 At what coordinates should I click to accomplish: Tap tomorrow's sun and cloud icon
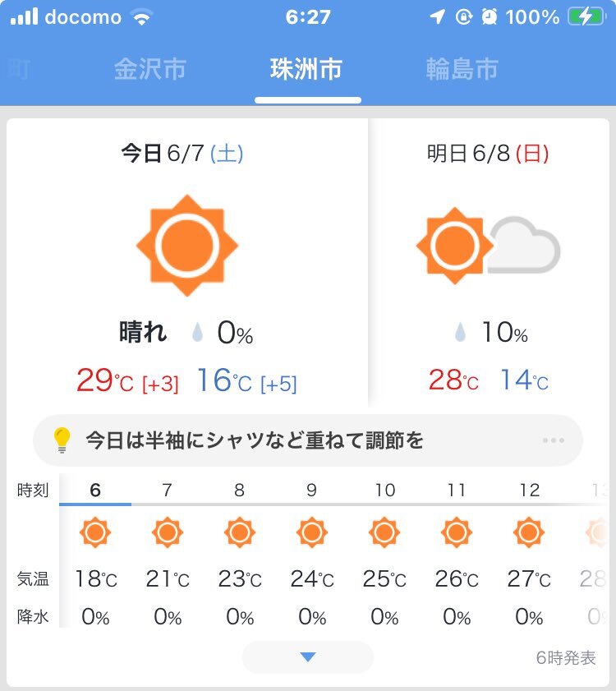click(x=488, y=246)
